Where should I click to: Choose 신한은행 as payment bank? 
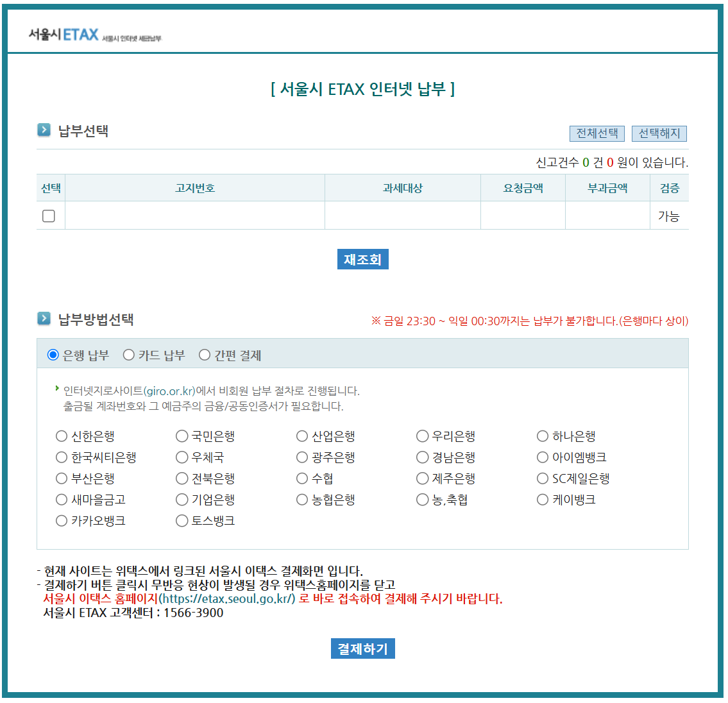(61, 436)
